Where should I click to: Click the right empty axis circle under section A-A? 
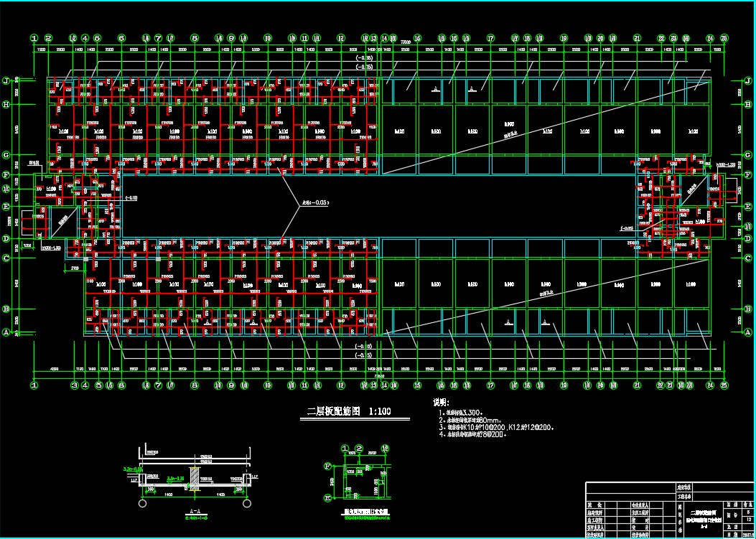[247, 503]
